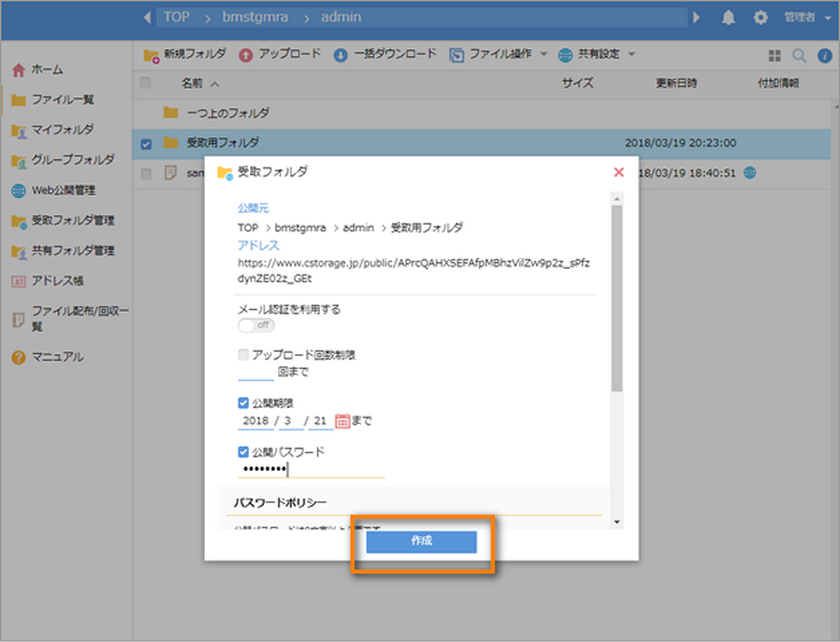
Task: Open settings with the gear icon
Action: pos(760,17)
